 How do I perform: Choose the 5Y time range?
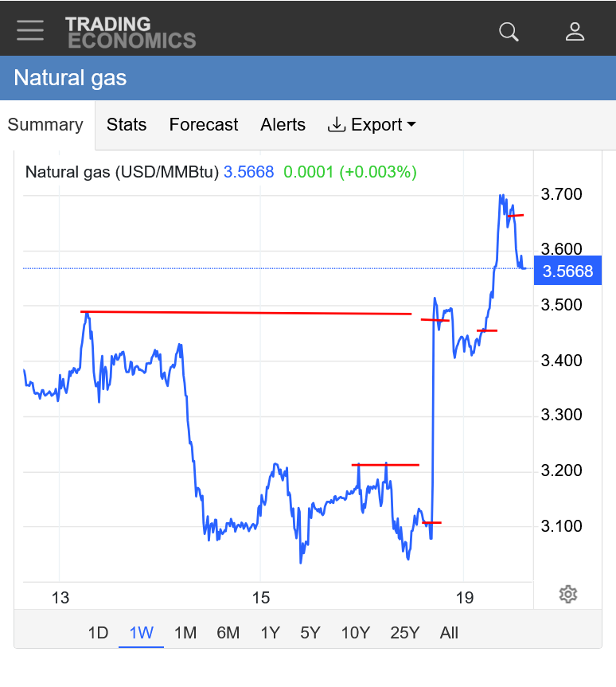310,633
